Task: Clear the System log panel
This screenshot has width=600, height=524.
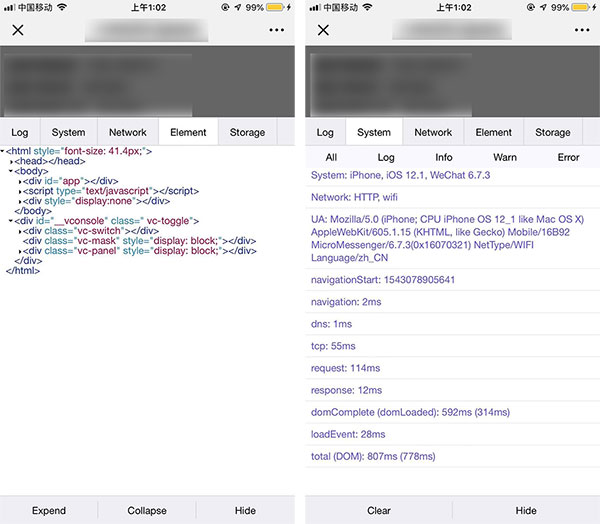Action: [x=379, y=511]
